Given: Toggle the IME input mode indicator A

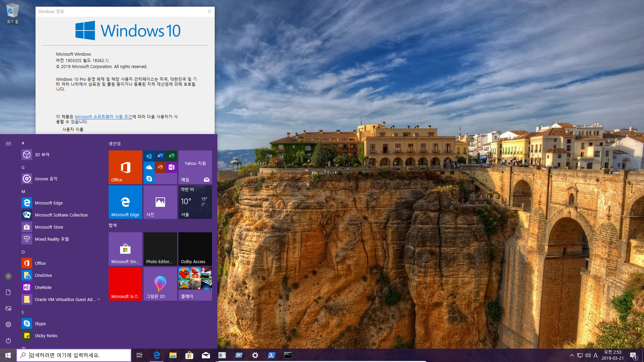Looking at the screenshot, I should click(x=596, y=355).
